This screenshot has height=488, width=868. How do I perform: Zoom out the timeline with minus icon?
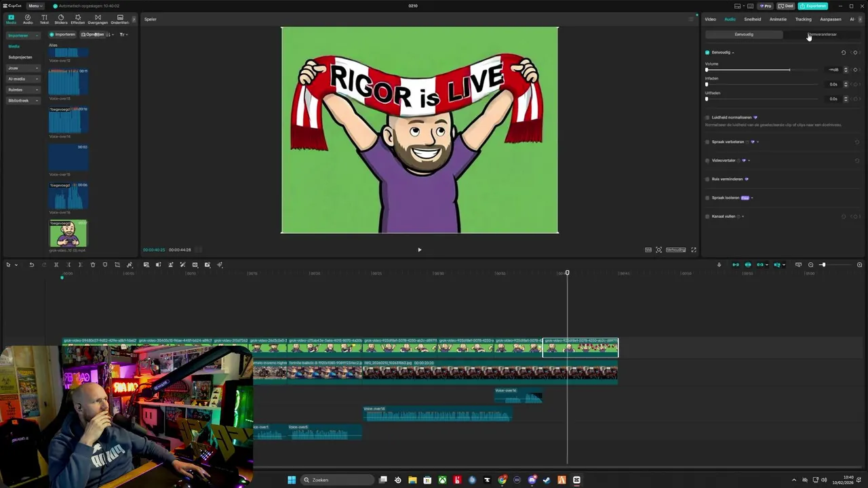pos(810,265)
